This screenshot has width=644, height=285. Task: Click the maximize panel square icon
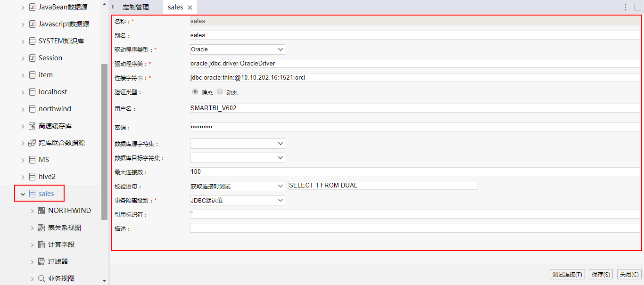pos(637,7)
